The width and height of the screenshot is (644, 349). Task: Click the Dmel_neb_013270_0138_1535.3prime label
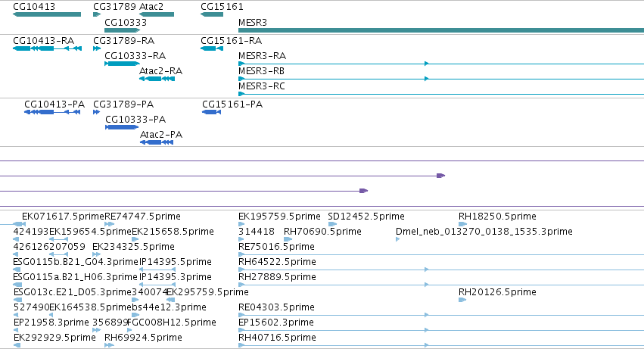click(484, 232)
